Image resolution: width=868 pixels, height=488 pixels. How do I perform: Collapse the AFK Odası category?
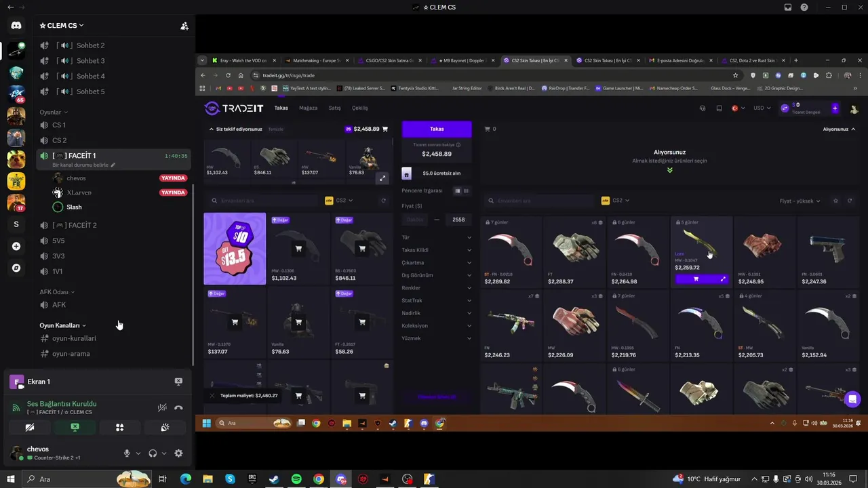[57, 291]
